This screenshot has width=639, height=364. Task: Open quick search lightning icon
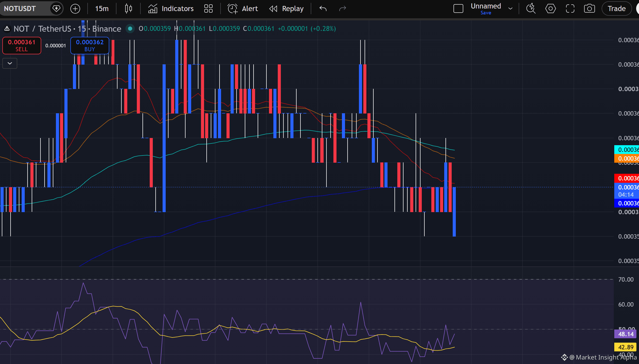531,8
